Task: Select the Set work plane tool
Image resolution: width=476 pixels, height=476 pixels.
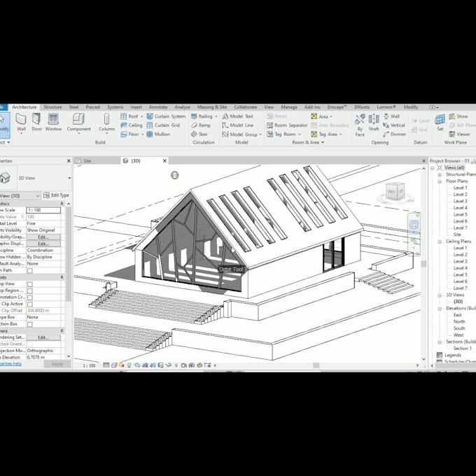Action: point(440,122)
